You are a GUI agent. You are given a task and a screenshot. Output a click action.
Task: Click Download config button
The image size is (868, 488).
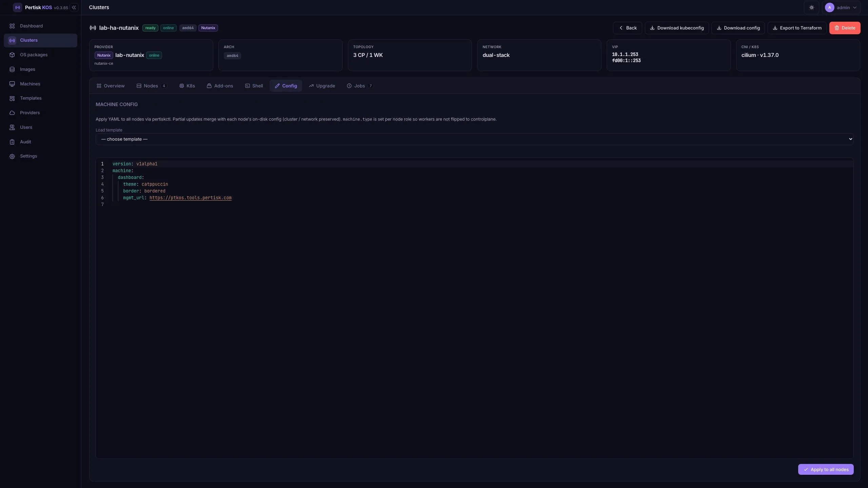738,28
